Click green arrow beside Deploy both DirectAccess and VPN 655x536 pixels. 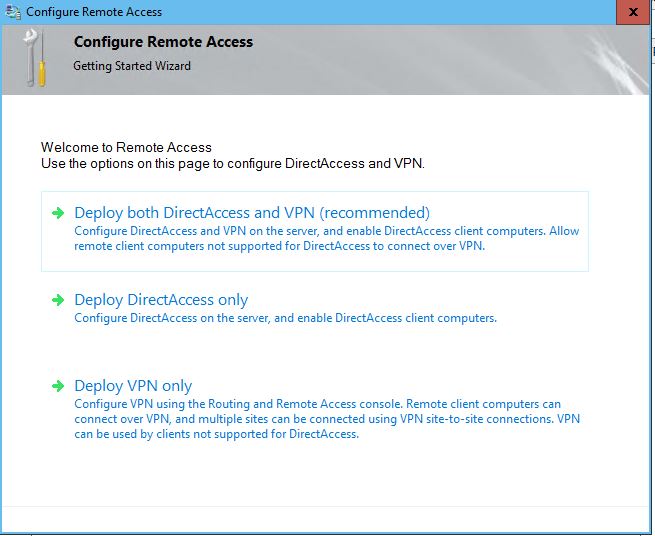click(58, 213)
